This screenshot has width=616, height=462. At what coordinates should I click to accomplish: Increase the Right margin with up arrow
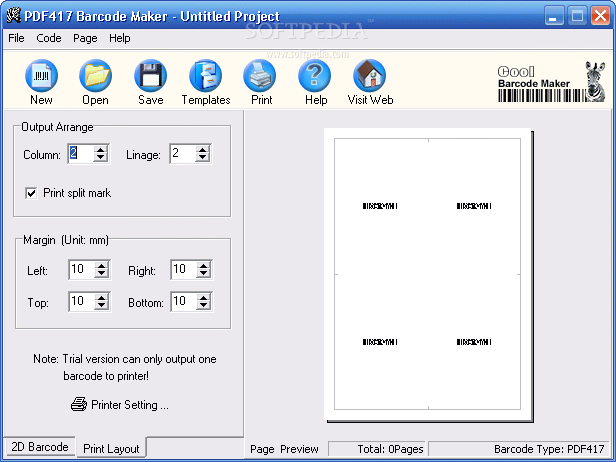(204, 265)
